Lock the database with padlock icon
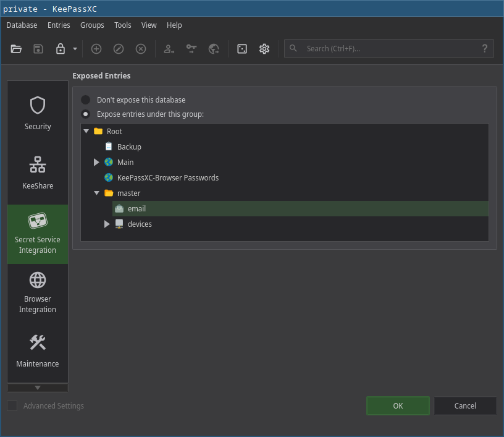504x437 pixels. click(61, 49)
